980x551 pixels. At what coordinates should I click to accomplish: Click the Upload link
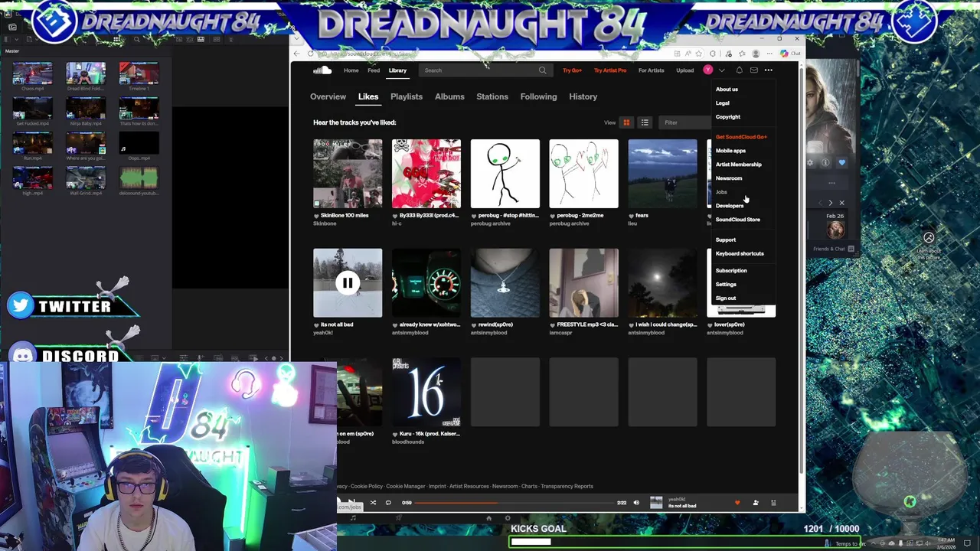(684, 70)
